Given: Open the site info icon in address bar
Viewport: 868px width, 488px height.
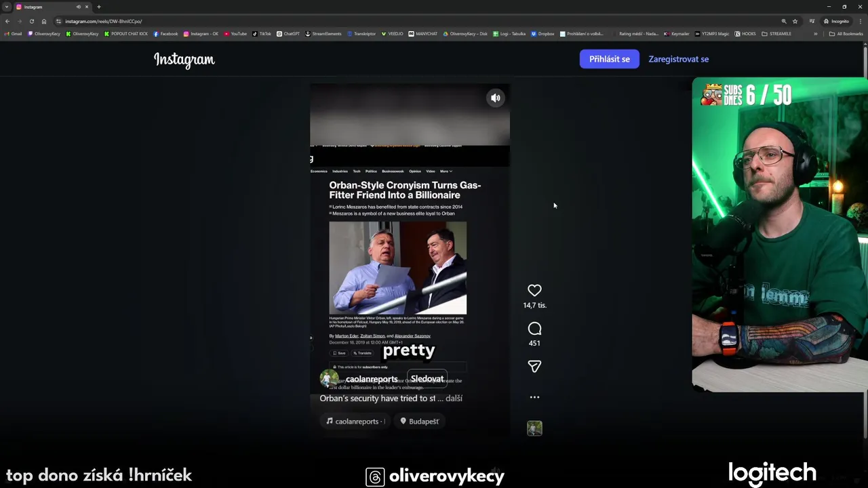Looking at the screenshot, I should point(59,21).
